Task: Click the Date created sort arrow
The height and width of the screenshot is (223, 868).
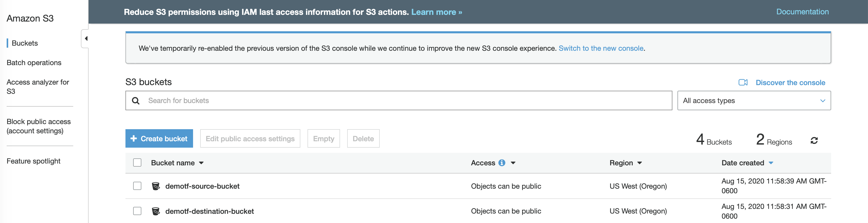Action: (771, 163)
